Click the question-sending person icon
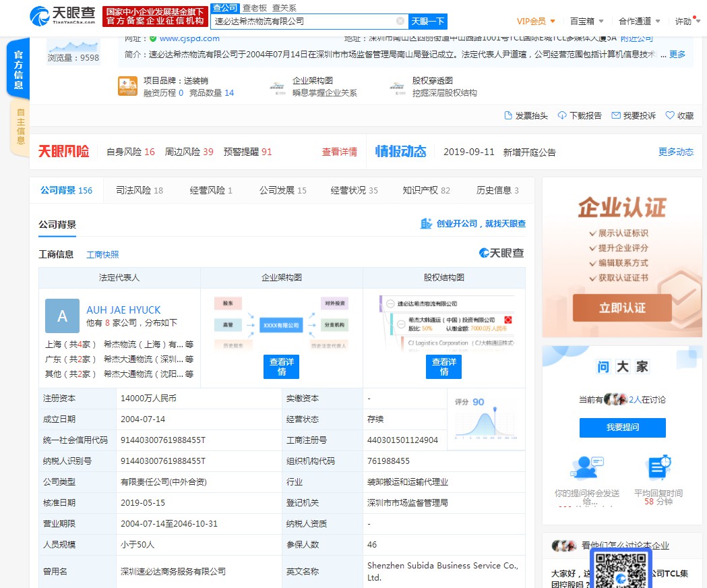Screen dimensions: 707x588 coord(586,467)
